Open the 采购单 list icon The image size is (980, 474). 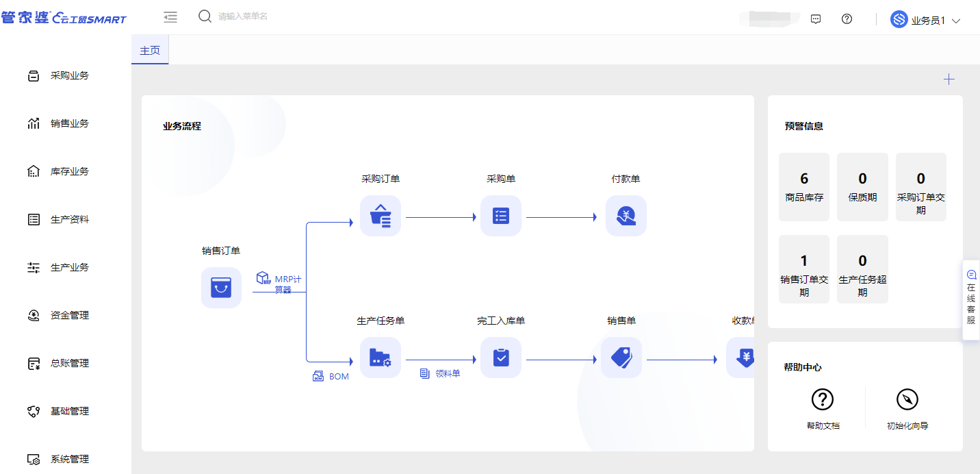[501, 216]
